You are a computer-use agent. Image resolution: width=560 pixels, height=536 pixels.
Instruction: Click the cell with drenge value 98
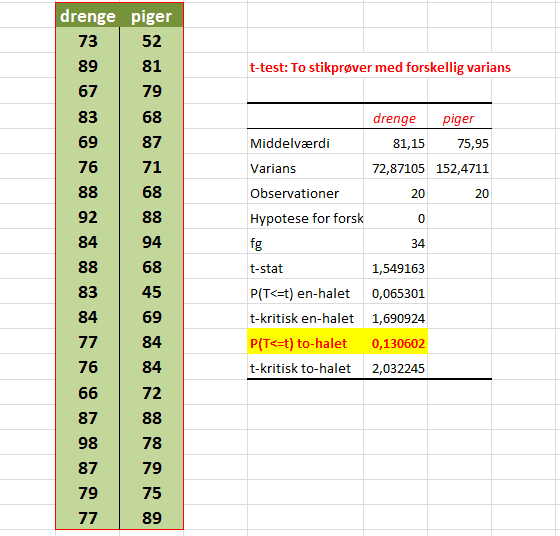pyautogui.click(x=88, y=443)
